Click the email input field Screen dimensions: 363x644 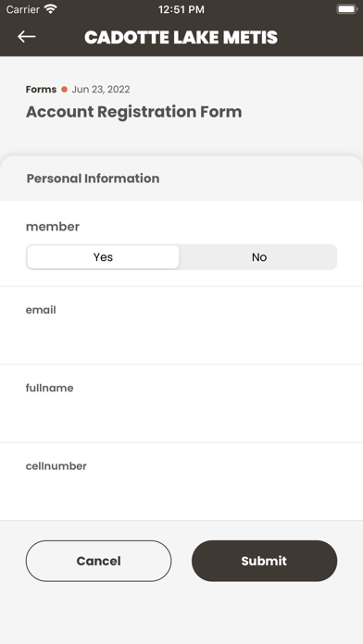[181, 326]
